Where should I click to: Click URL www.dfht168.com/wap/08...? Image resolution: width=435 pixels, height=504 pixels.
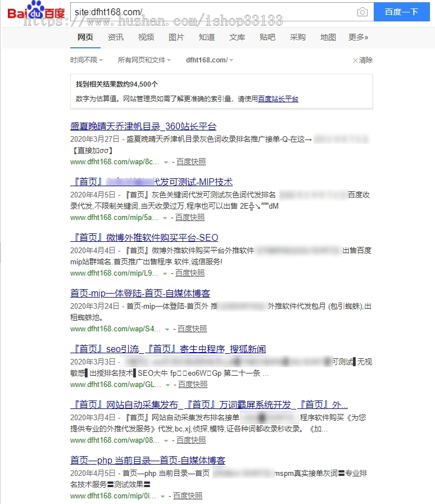click(x=115, y=440)
